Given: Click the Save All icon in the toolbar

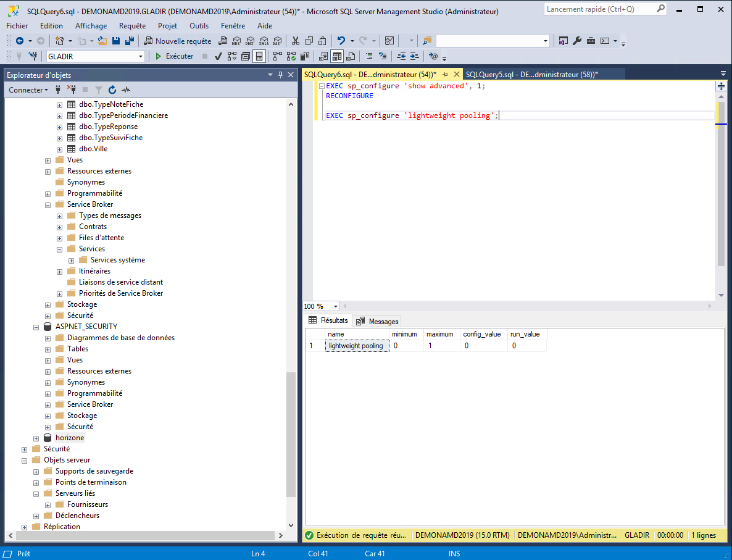Looking at the screenshot, I should pyautogui.click(x=129, y=41).
